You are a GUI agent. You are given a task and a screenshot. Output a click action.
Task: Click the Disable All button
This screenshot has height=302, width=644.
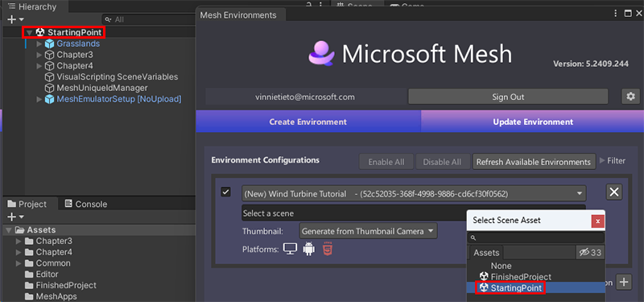coord(442,162)
